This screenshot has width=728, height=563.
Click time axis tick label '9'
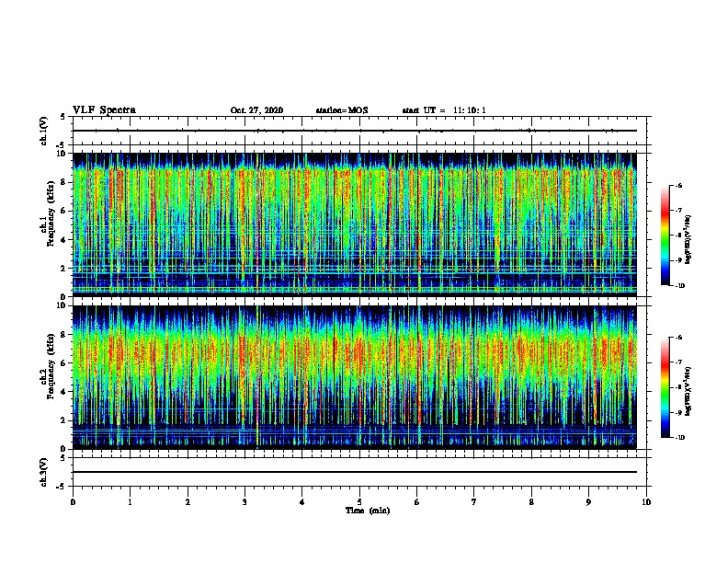[588, 502]
